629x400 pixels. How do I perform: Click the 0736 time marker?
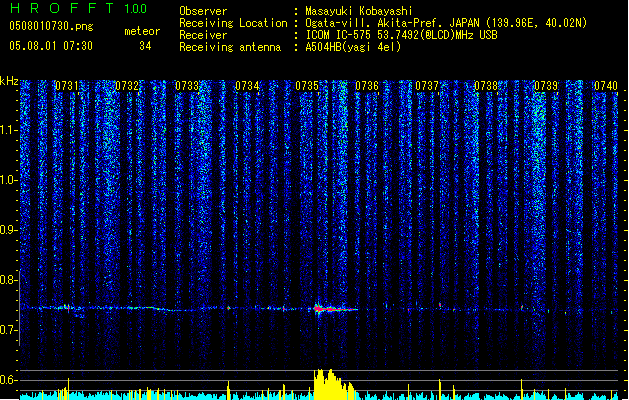coord(367,86)
